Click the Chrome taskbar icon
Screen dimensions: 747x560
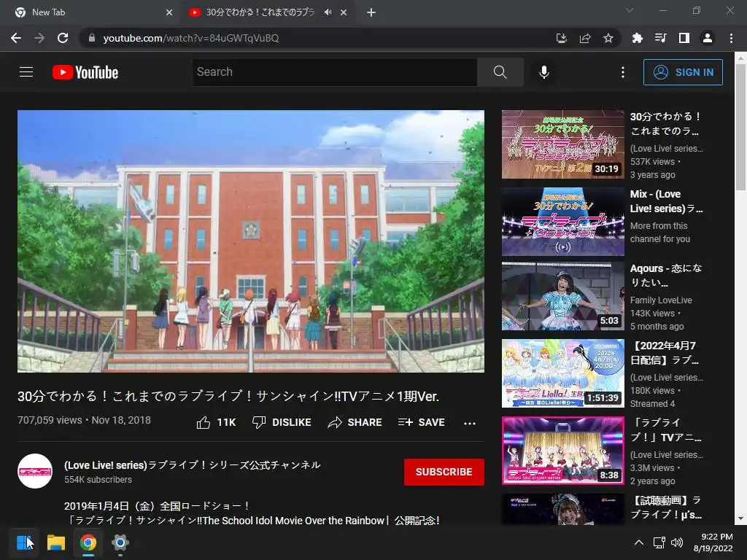click(88, 542)
